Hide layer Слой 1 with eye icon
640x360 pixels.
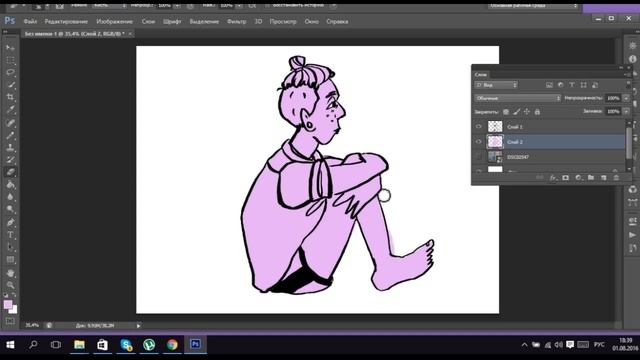[479, 127]
